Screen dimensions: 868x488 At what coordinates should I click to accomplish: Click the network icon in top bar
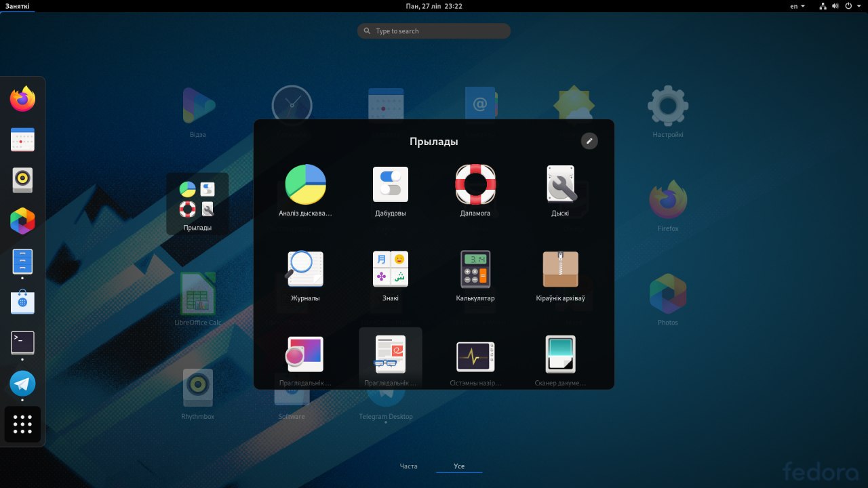click(823, 6)
